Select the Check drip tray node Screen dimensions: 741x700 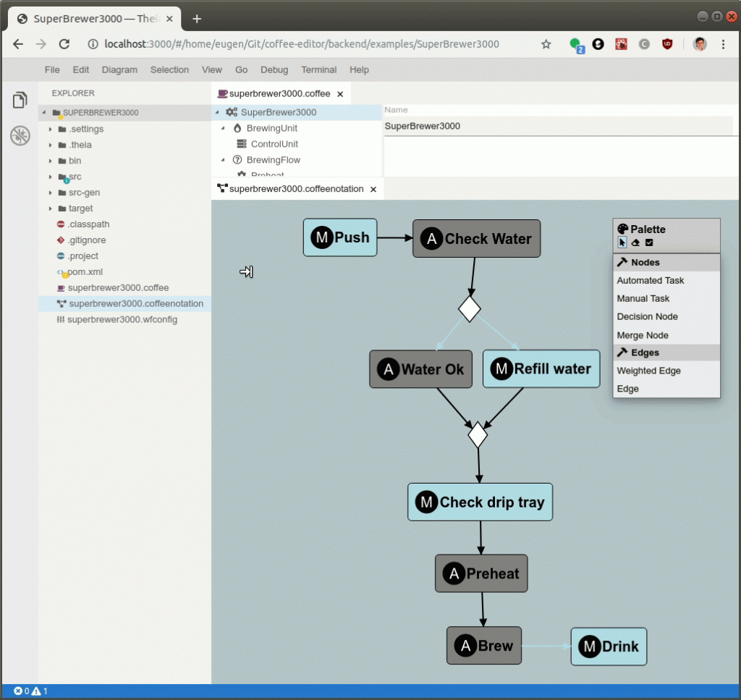click(x=480, y=502)
